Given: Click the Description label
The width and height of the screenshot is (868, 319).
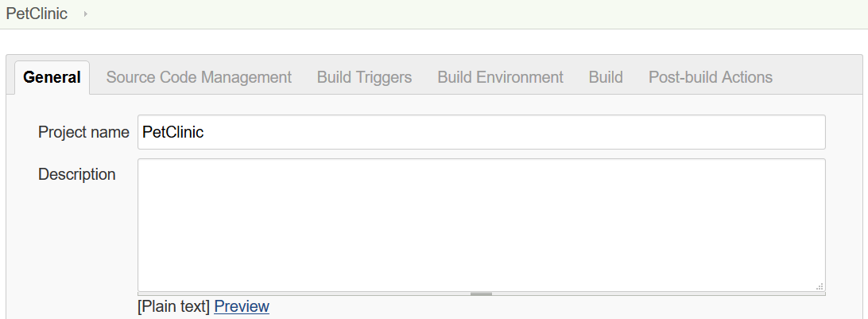Looking at the screenshot, I should [77, 174].
